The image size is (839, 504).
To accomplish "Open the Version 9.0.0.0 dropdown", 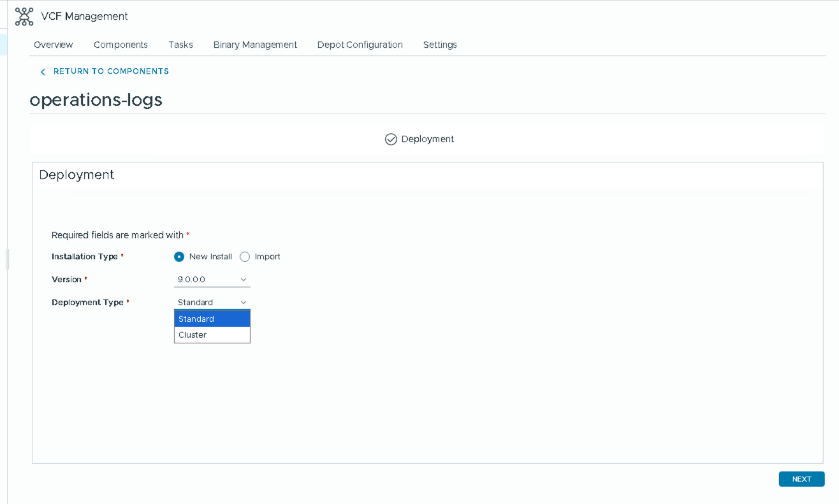I will click(x=211, y=280).
